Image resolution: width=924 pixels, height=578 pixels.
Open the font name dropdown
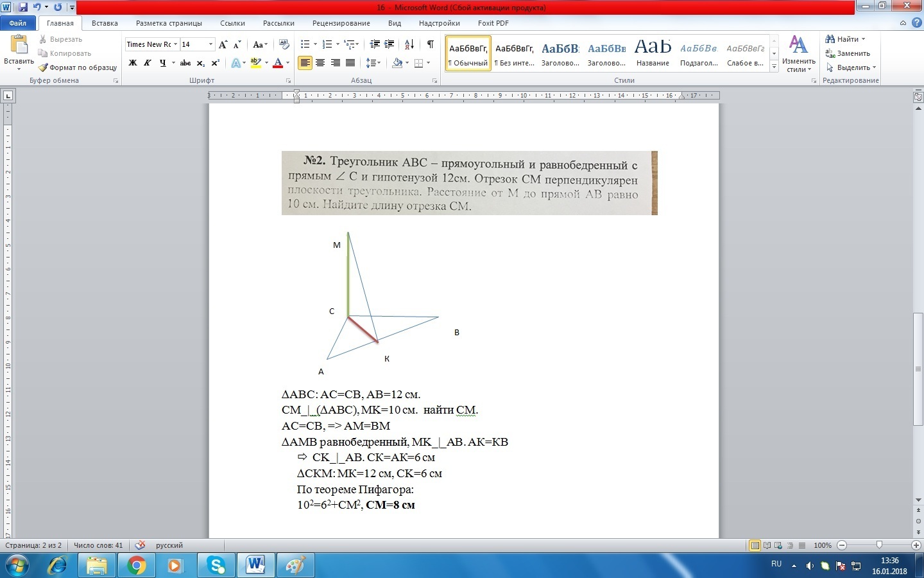(175, 44)
